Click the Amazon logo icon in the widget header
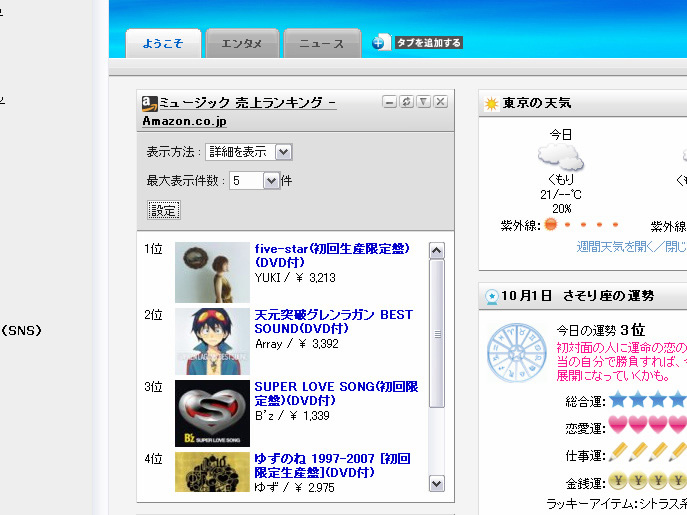The width and height of the screenshot is (687, 515). [x=149, y=103]
